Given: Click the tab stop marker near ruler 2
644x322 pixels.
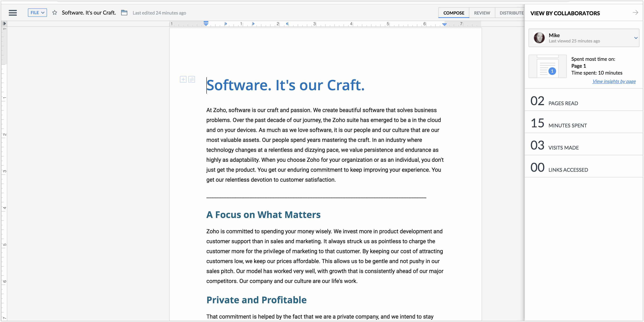Looking at the screenshot, I should tap(287, 24).
